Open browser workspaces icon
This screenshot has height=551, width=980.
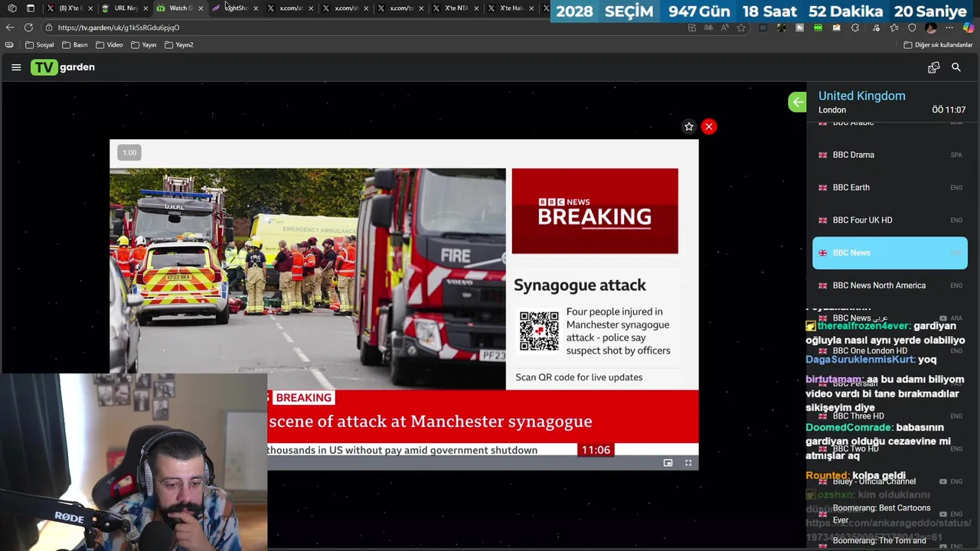(x=12, y=8)
